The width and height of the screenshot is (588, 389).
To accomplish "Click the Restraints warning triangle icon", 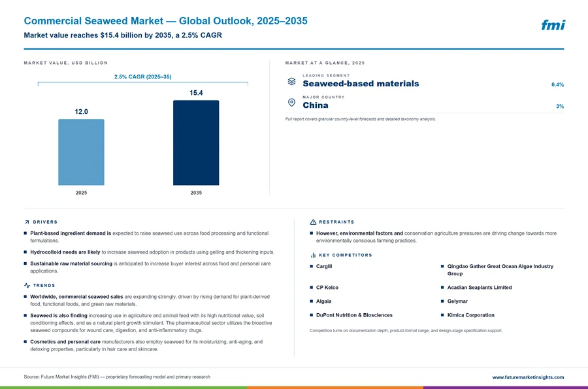I will click(313, 222).
